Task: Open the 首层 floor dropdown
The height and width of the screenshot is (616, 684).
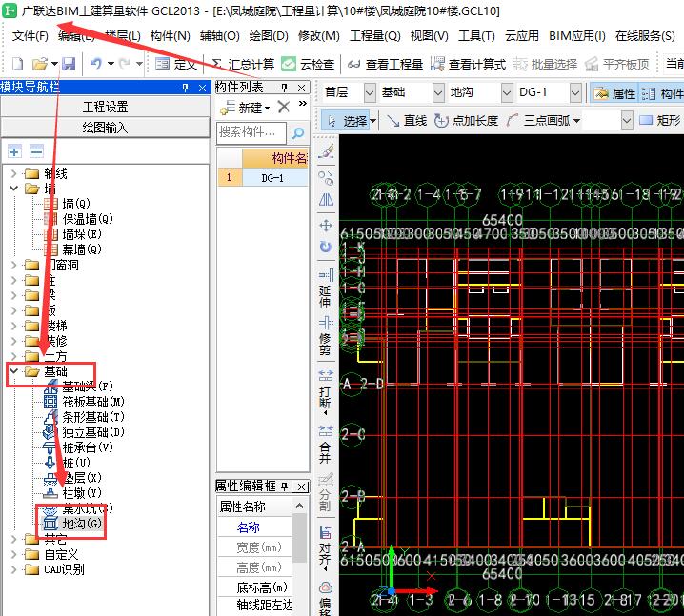Action: (370, 92)
